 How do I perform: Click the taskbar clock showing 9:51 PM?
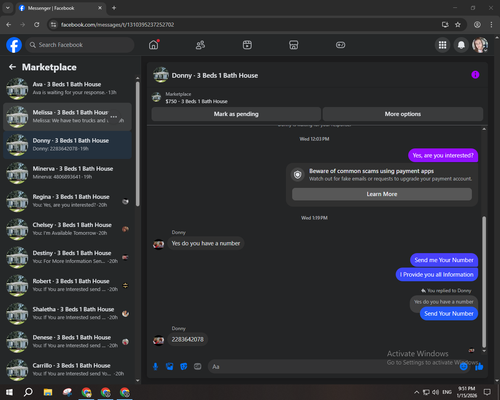tap(466, 392)
